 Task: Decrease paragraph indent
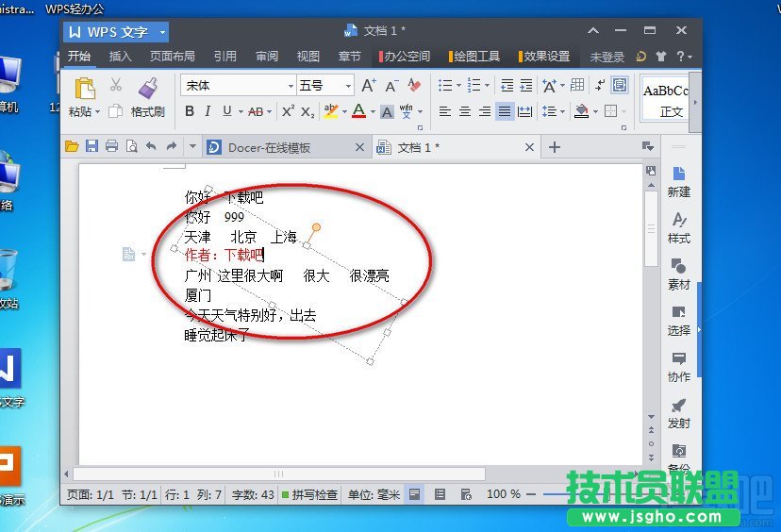click(x=507, y=86)
